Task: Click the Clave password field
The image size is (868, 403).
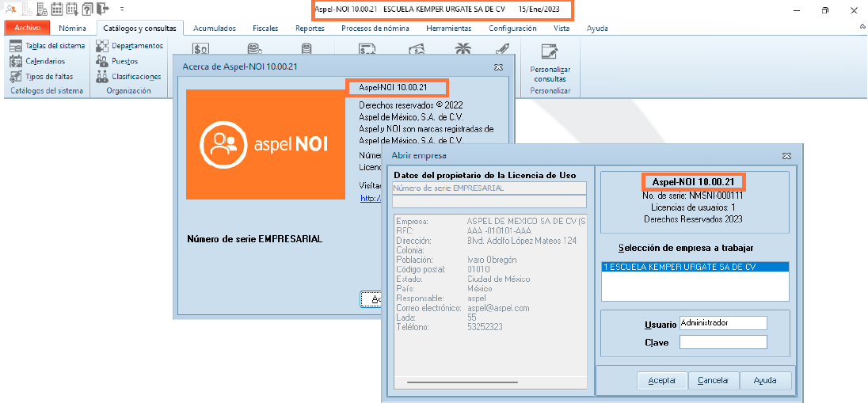Action: [x=723, y=342]
